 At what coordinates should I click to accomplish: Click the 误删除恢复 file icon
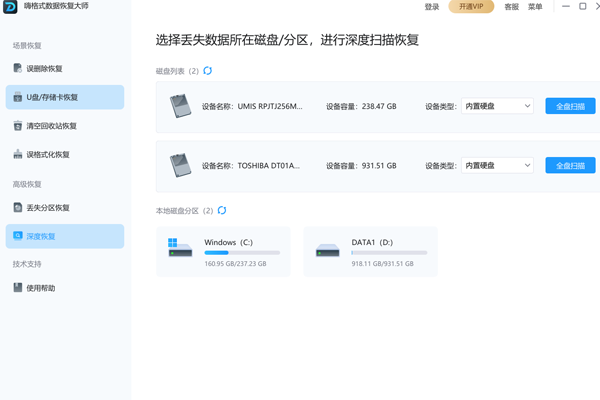pyautogui.click(x=18, y=68)
